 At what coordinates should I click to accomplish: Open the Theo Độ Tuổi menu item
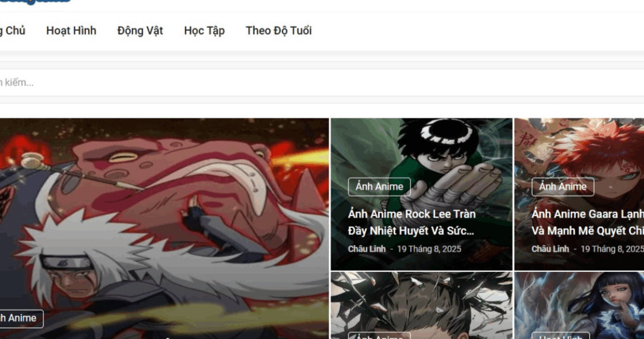coord(278,31)
